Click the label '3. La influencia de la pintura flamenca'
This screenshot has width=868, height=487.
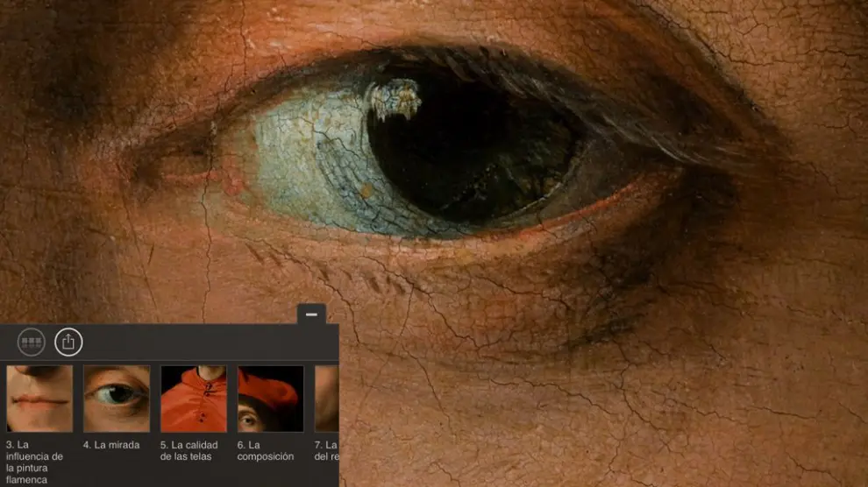(35, 462)
